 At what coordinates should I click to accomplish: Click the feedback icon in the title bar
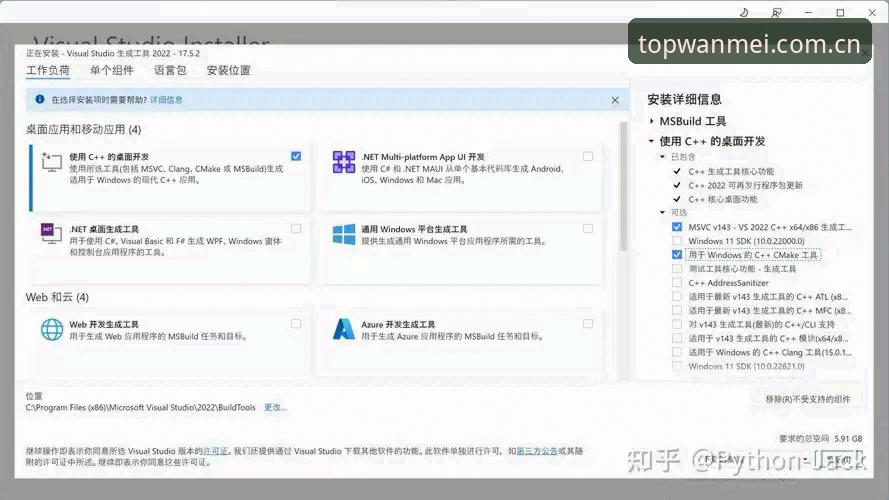[x=776, y=12]
